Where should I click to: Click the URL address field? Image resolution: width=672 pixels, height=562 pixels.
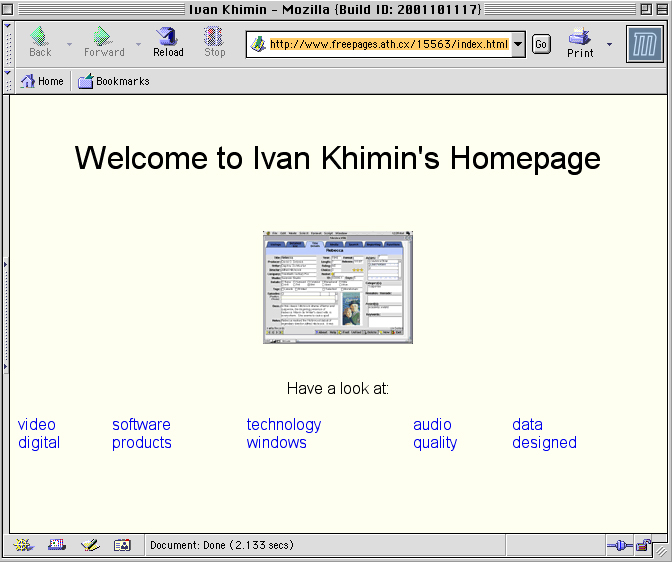389,44
